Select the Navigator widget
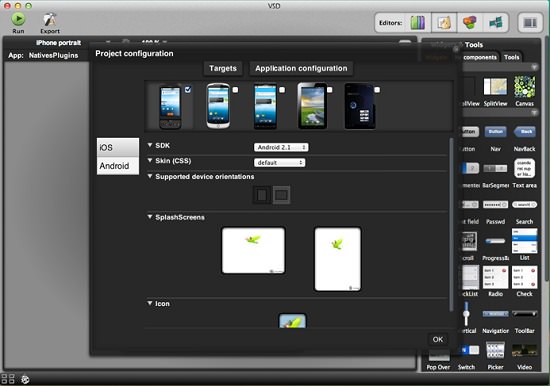 [495, 314]
